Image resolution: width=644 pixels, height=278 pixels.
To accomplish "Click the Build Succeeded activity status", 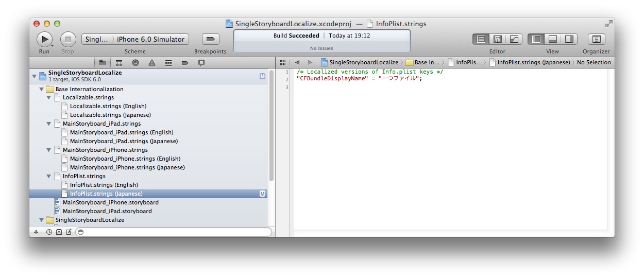I will 296,36.
